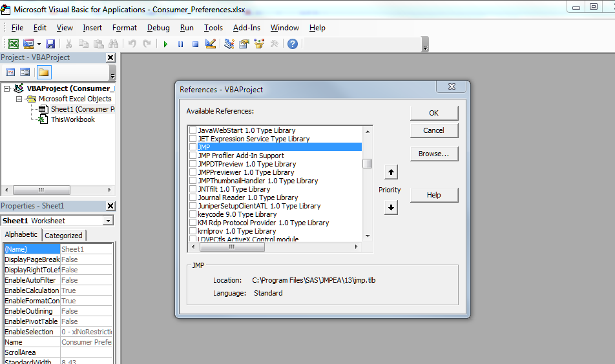Close the References - VBAProject dialog
Image resolution: width=615 pixels, height=364 pixels.
[452, 86]
